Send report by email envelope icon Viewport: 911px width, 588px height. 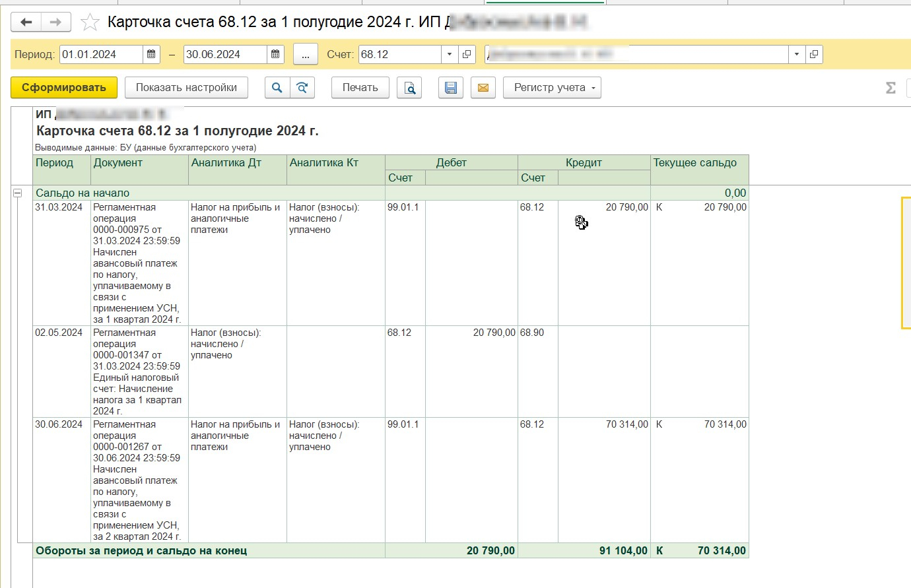pyautogui.click(x=483, y=88)
